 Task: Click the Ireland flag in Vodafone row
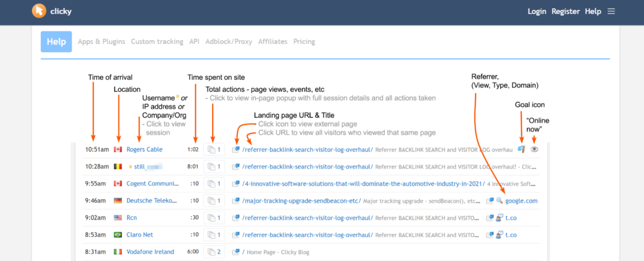coord(118,252)
